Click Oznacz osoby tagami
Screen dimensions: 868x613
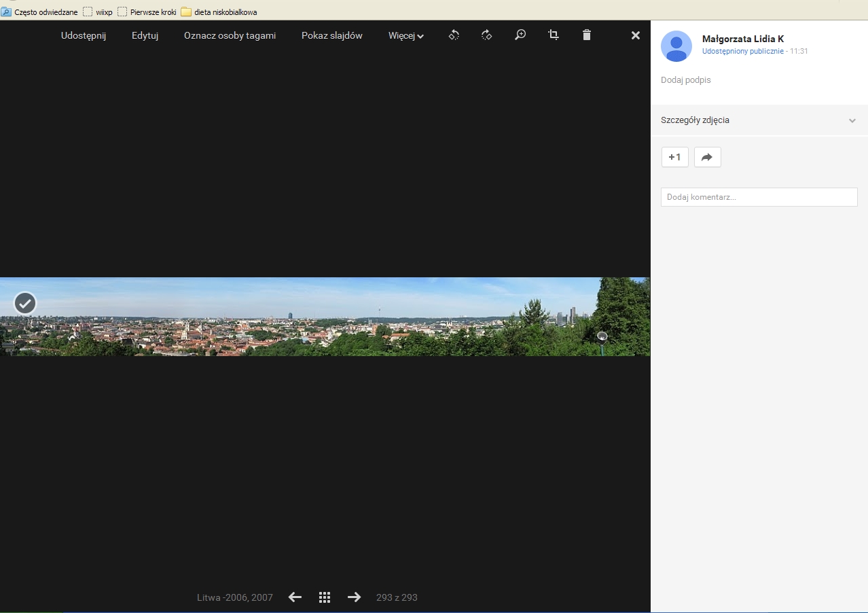(230, 36)
